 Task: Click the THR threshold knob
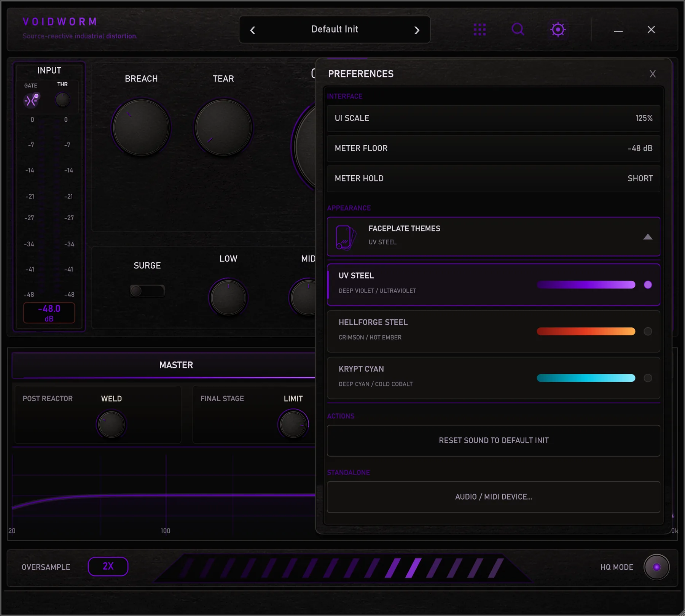click(62, 100)
